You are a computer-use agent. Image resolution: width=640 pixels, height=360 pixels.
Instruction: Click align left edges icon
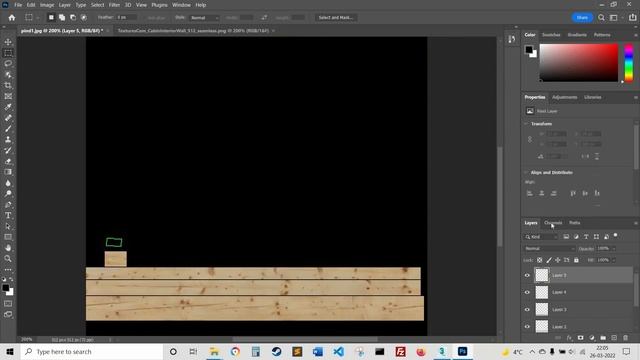click(530, 193)
